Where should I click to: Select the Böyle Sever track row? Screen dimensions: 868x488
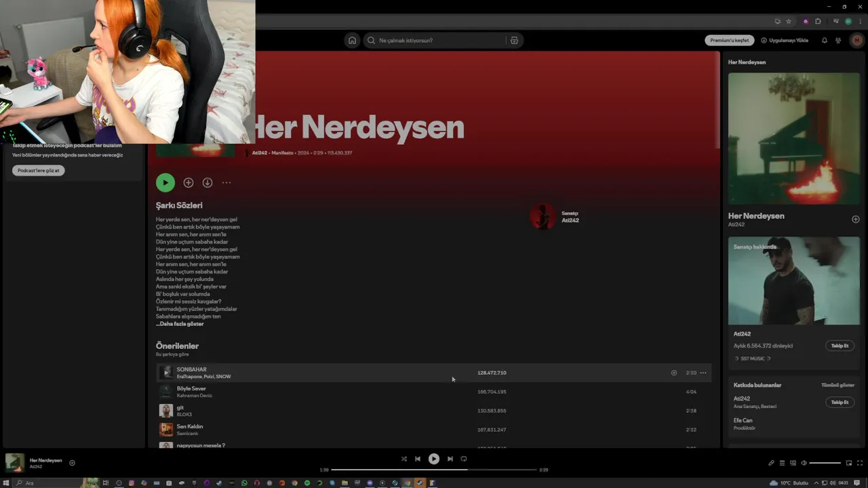[x=434, y=392]
